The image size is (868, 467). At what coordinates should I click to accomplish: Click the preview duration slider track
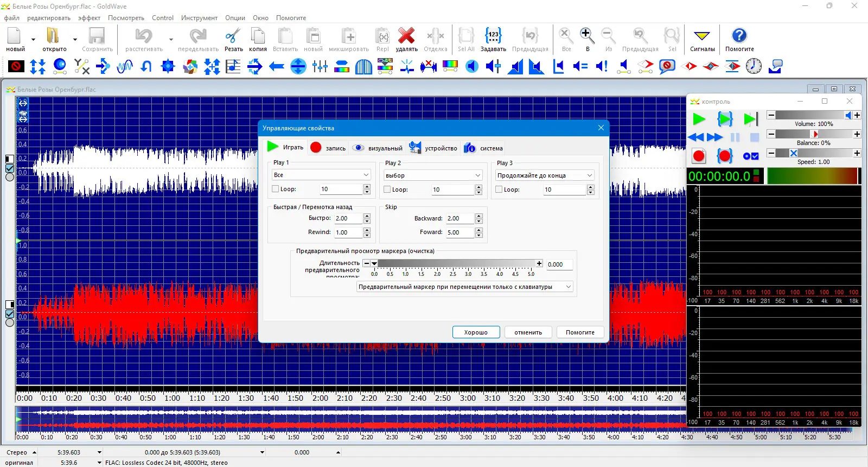point(456,263)
